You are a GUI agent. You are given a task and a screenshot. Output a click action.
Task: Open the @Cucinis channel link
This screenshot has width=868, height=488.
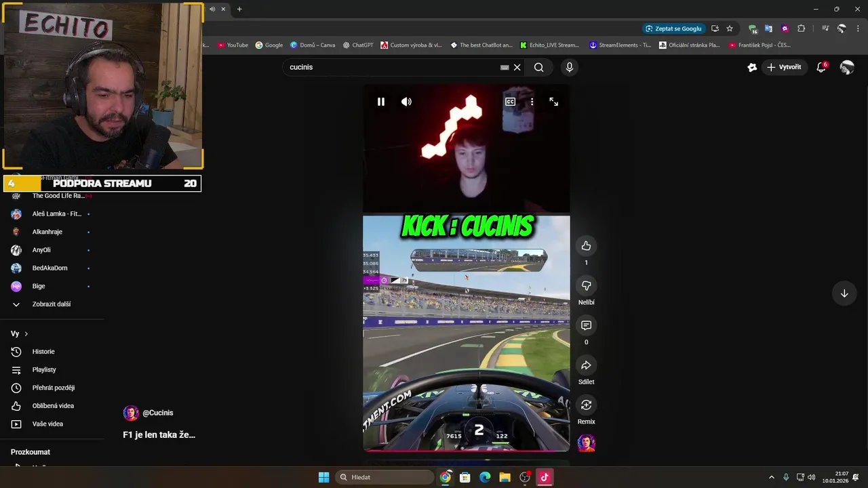157,413
